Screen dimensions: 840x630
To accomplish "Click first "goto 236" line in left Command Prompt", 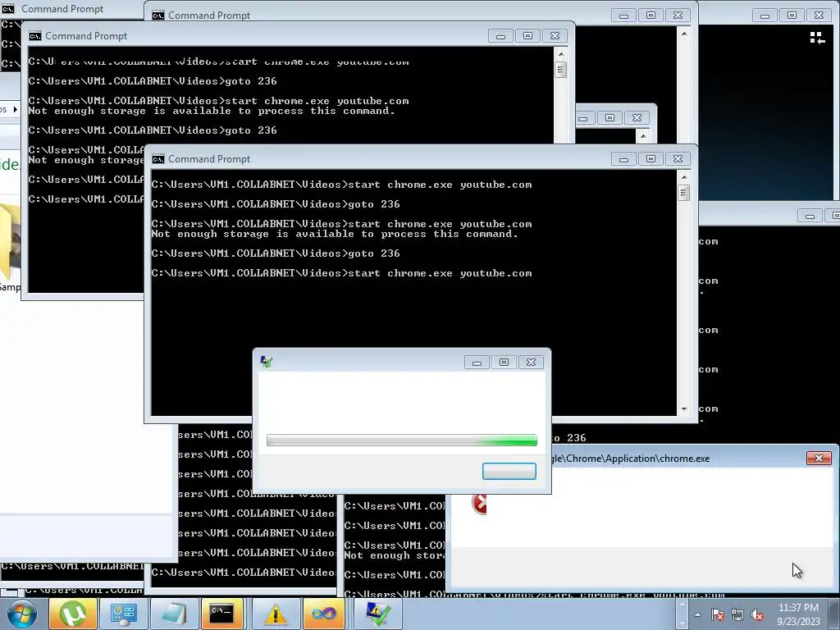I will pyautogui.click(x=251, y=81).
